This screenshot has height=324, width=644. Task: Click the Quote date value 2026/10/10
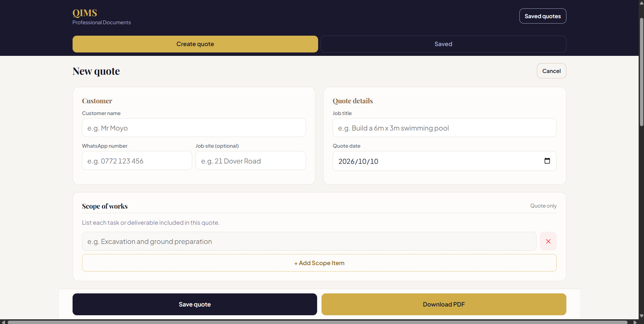pos(358,161)
